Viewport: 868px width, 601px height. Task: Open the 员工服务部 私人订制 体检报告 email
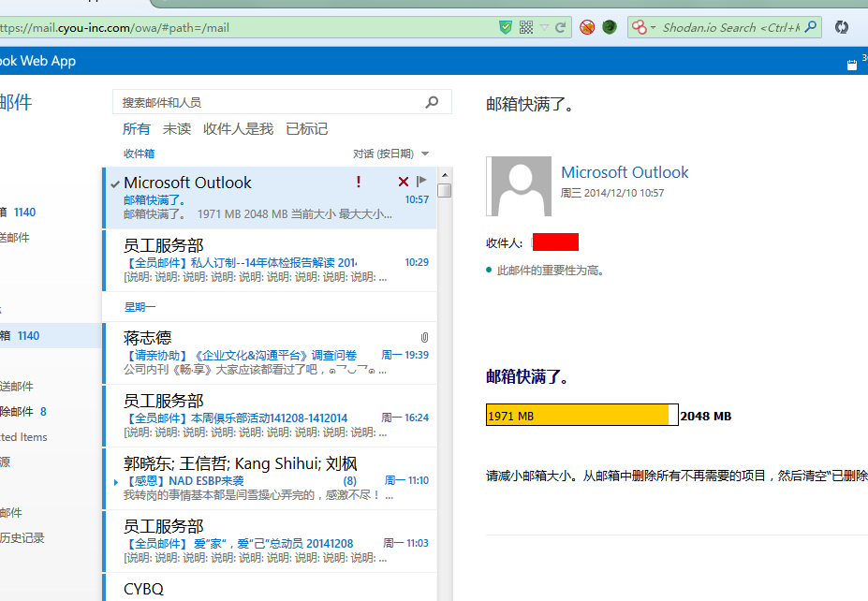[270, 260]
